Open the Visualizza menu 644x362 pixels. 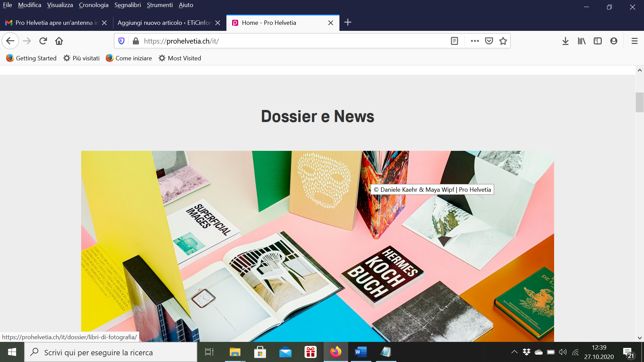point(60,5)
